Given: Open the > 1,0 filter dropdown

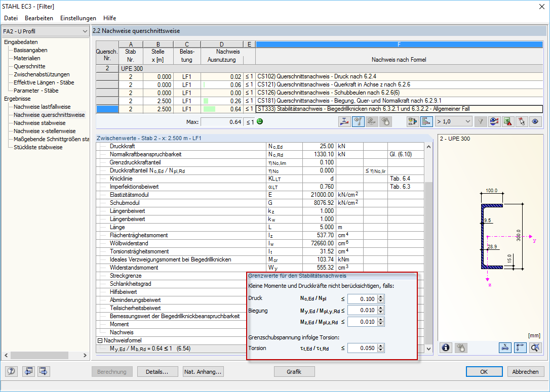Looking at the screenshot, I should click(x=454, y=121).
